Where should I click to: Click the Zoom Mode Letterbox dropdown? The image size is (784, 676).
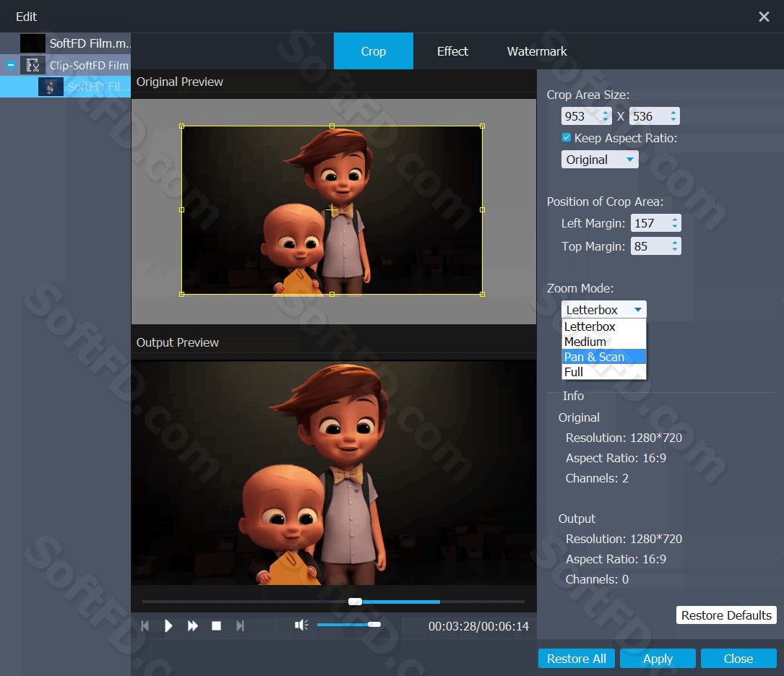604,310
